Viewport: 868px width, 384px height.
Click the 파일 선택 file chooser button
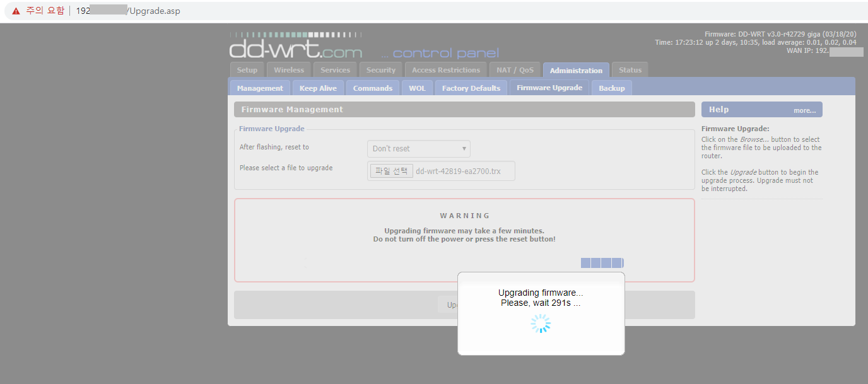click(x=392, y=171)
